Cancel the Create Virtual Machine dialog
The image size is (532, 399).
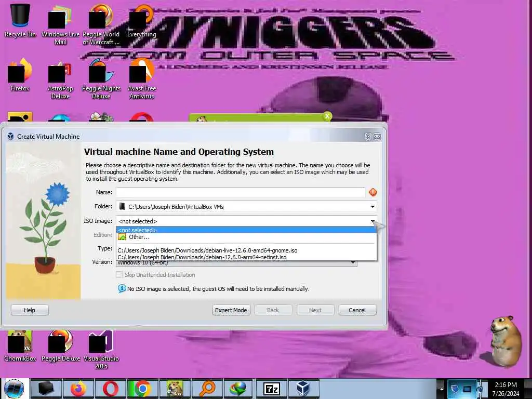coord(357,310)
